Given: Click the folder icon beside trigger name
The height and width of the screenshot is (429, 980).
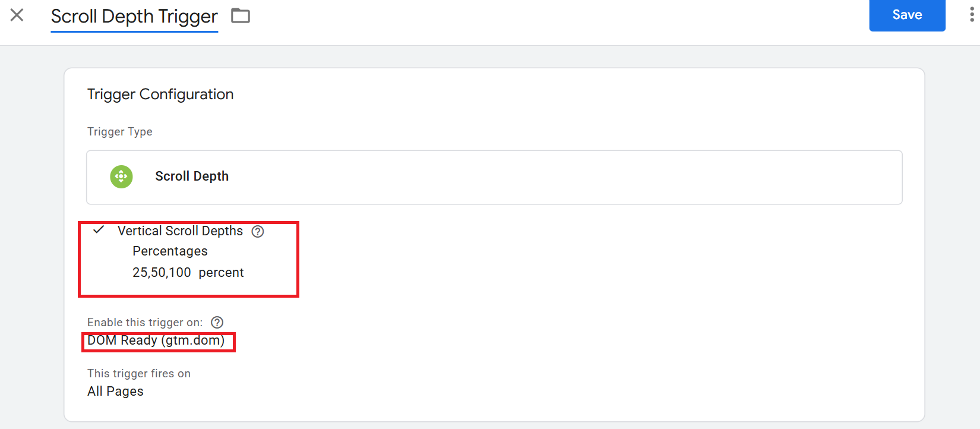Looking at the screenshot, I should pos(241,16).
